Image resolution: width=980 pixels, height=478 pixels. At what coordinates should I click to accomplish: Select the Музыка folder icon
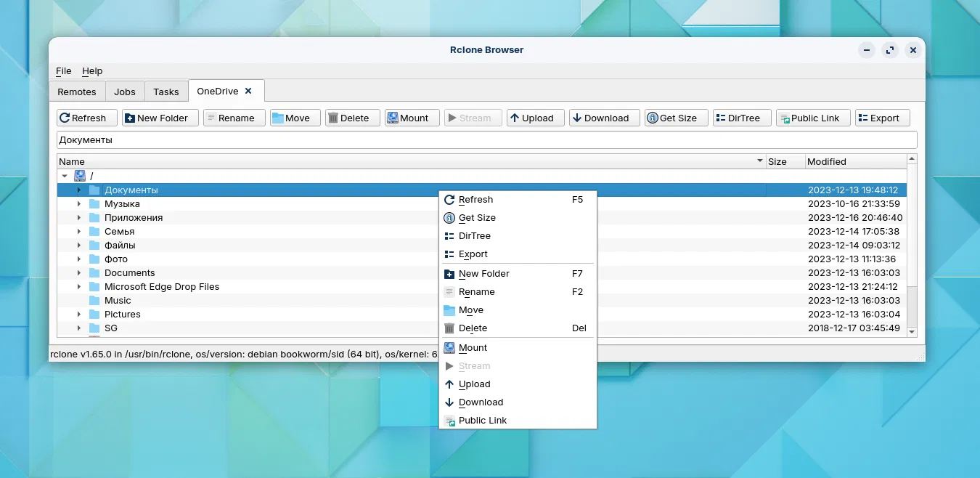94,203
